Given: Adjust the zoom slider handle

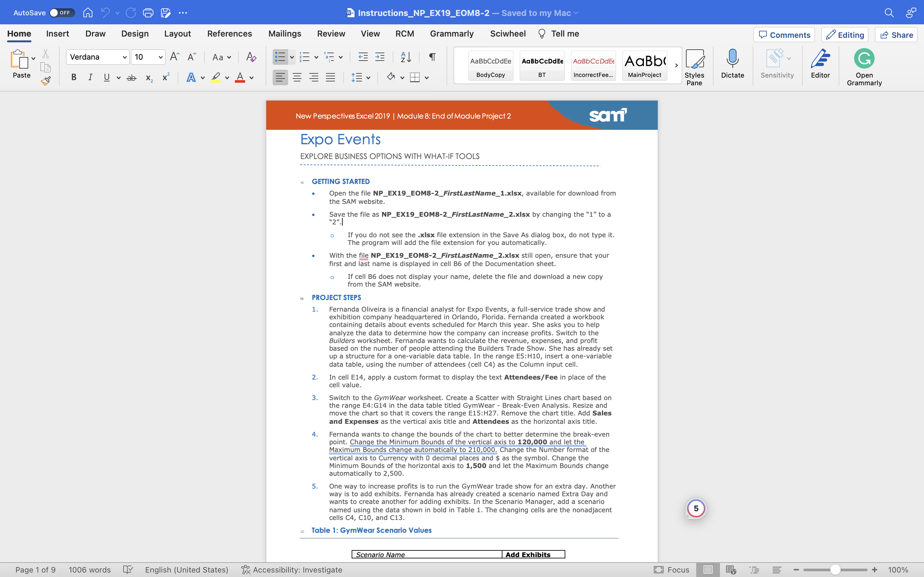Looking at the screenshot, I should pos(835,570).
